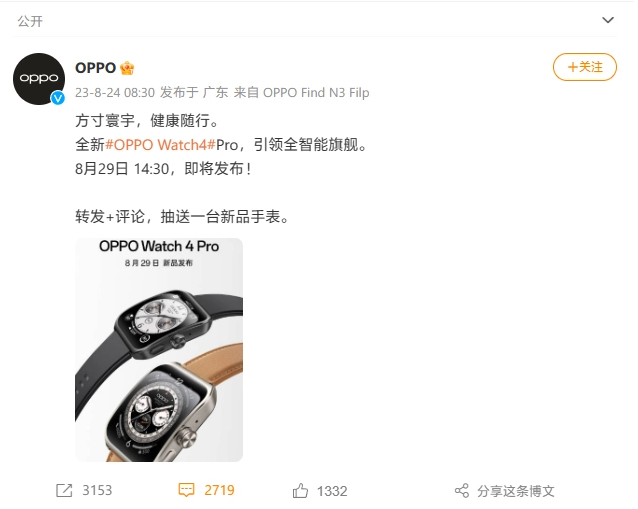
Task: Click the 23-8-24 08:30 timestamp
Action: [x=115, y=93]
